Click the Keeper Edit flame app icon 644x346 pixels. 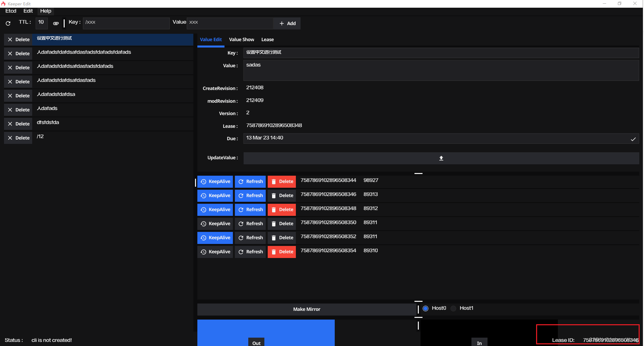coord(3,4)
